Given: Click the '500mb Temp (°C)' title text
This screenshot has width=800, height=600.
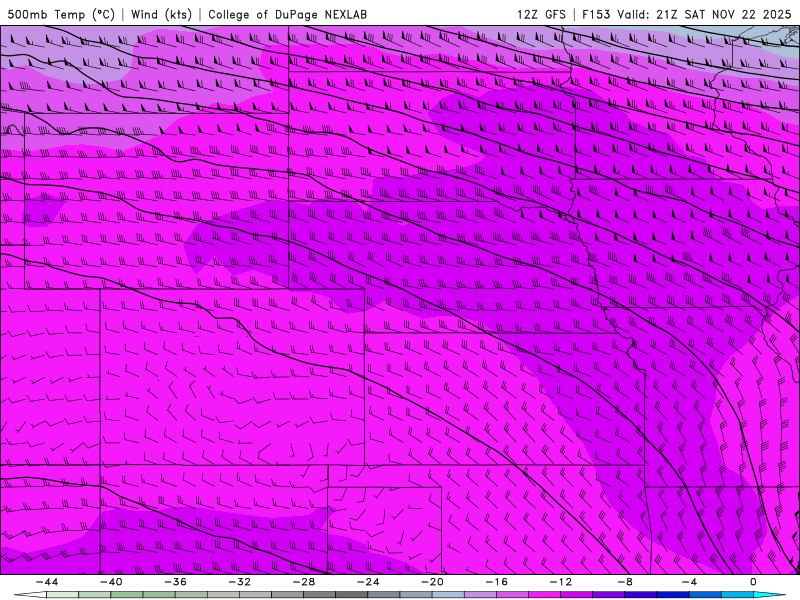Looking at the screenshot, I should tap(61, 14).
